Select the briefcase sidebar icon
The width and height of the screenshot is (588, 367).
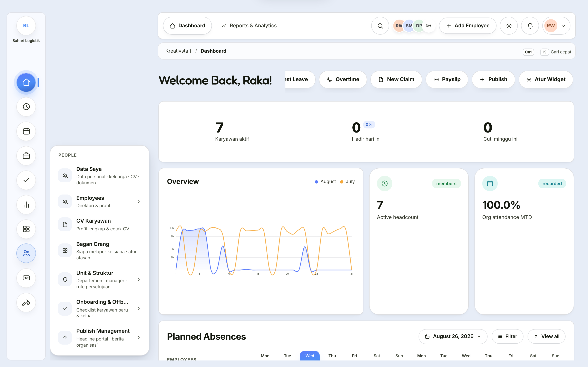click(26, 156)
